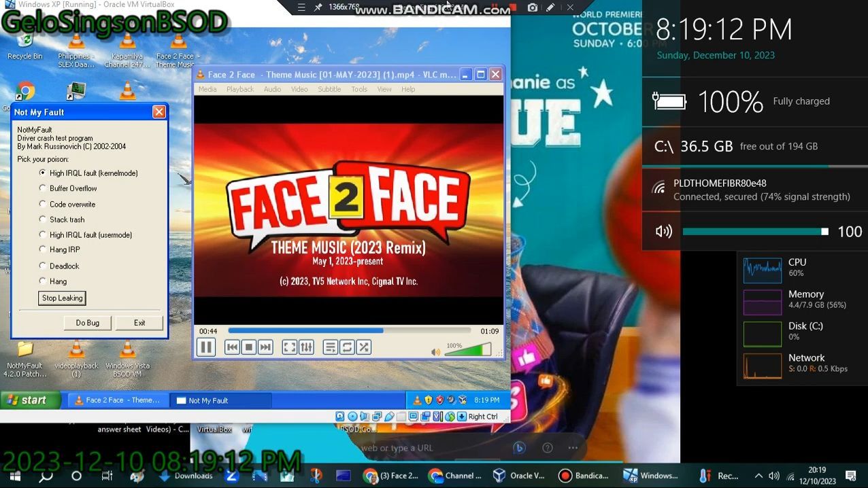Image resolution: width=868 pixels, height=488 pixels.
Task: Click the Stop Leaking button
Action: coord(62,298)
